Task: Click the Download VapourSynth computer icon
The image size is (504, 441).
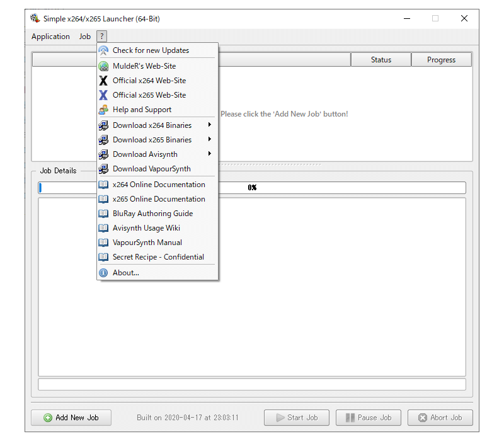Action: (x=103, y=169)
